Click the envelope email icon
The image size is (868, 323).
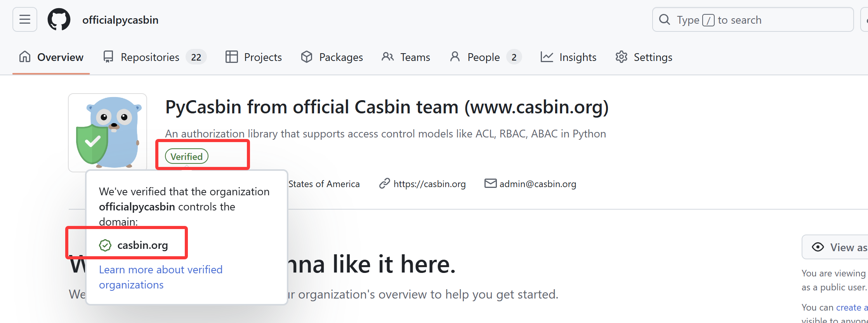(x=490, y=183)
